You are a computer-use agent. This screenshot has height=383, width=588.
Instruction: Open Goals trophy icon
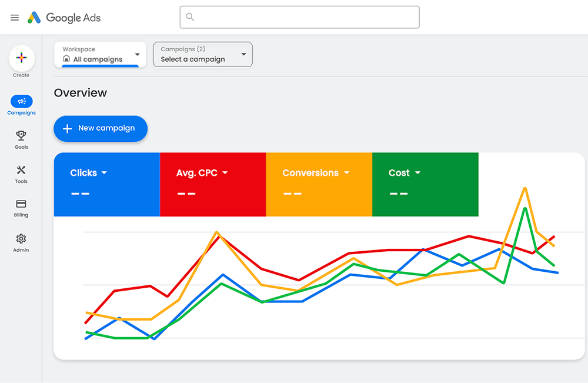(21, 136)
